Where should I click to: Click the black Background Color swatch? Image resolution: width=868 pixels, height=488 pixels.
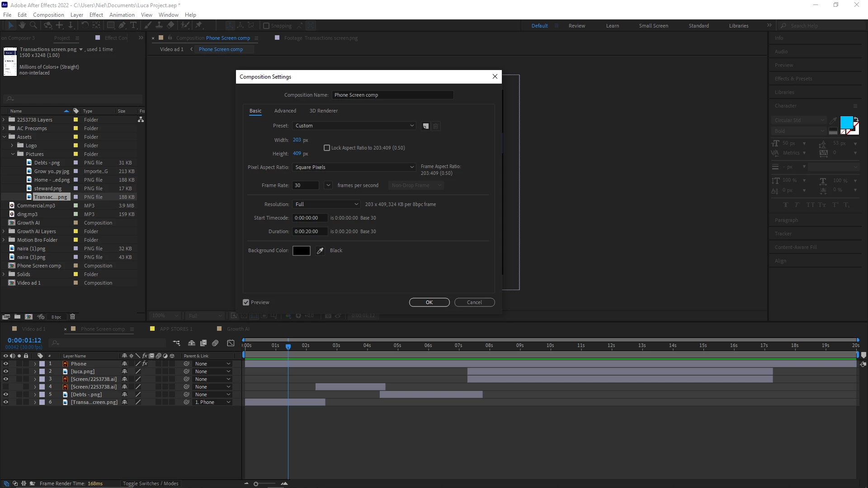click(301, 251)
